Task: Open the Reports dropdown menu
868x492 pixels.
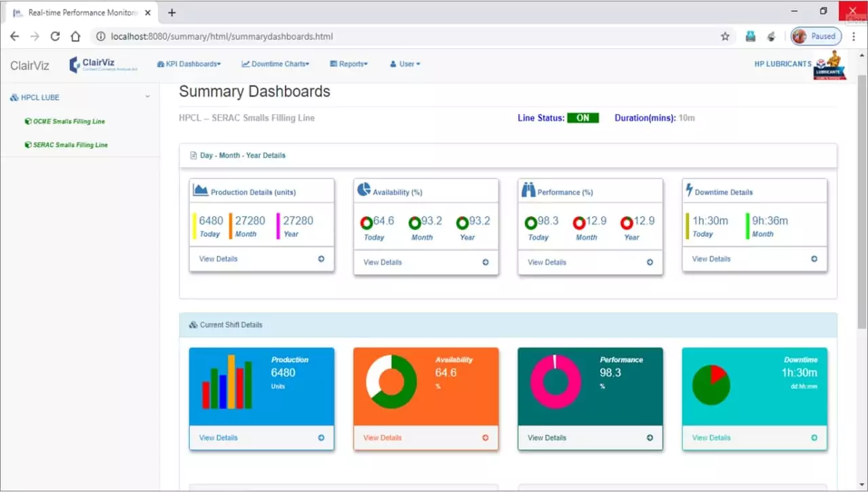Action: (349, 64)
